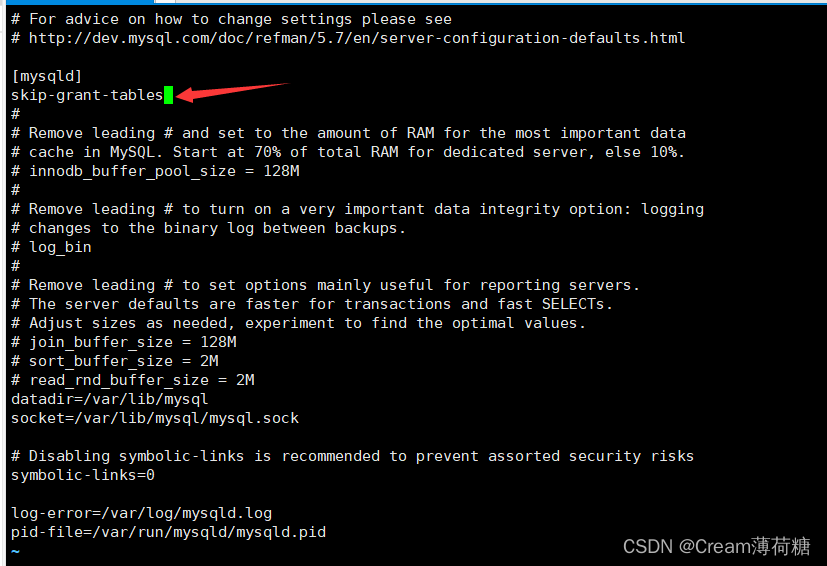The height and width of the screenshot is (566, 827).
Task: Click the dev.mysql.com documentation URL
Action: pos(357,38)
